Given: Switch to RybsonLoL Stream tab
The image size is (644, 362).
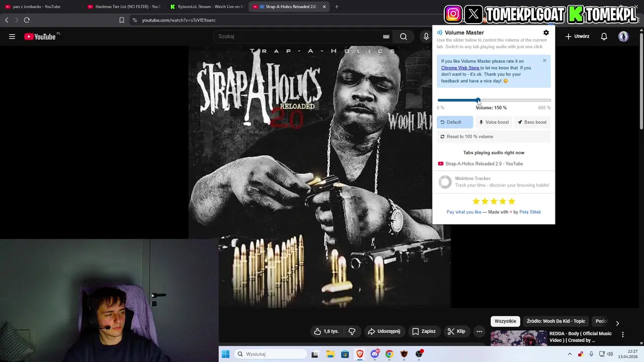Looking at the screenshot, I should [206, 7].
